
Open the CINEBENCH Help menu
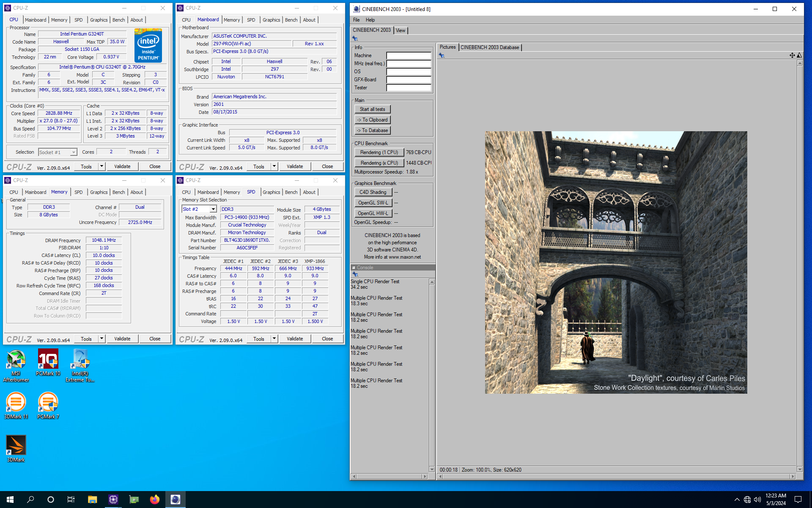point(370,20)
